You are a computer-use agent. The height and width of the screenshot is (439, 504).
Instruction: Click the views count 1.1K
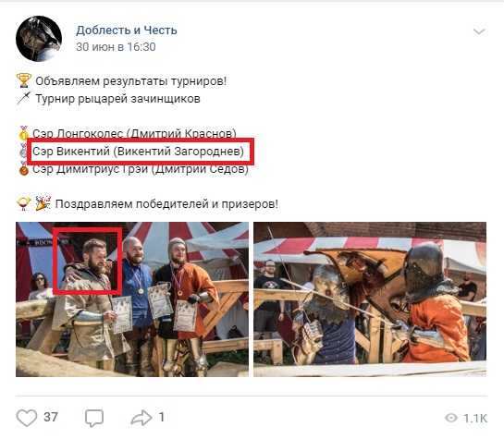tap(475, 418)
